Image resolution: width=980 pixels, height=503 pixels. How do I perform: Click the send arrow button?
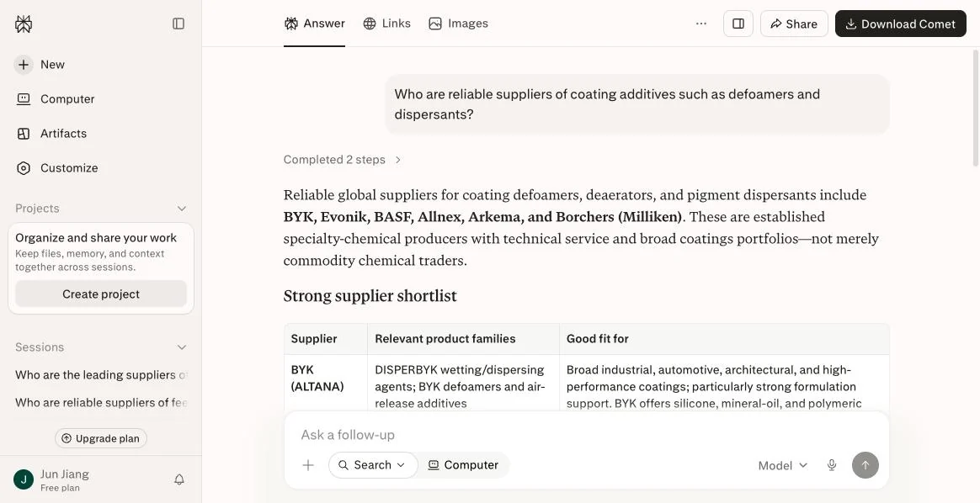click(865, 465)
